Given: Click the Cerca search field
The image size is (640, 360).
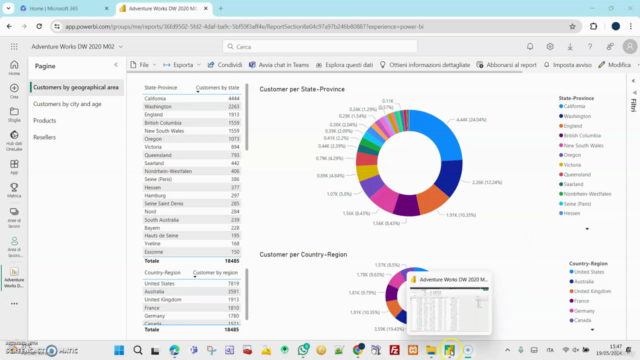Looking at the screenshot, I should pyautogui.click(x=320, y=47).
